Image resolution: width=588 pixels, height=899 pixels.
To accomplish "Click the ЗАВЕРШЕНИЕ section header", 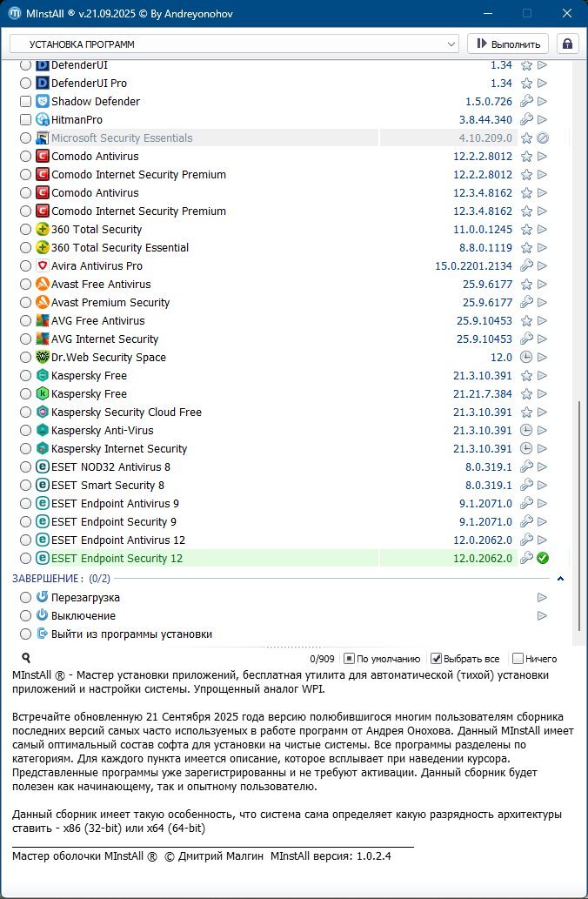I will click(x=48, y=579).
